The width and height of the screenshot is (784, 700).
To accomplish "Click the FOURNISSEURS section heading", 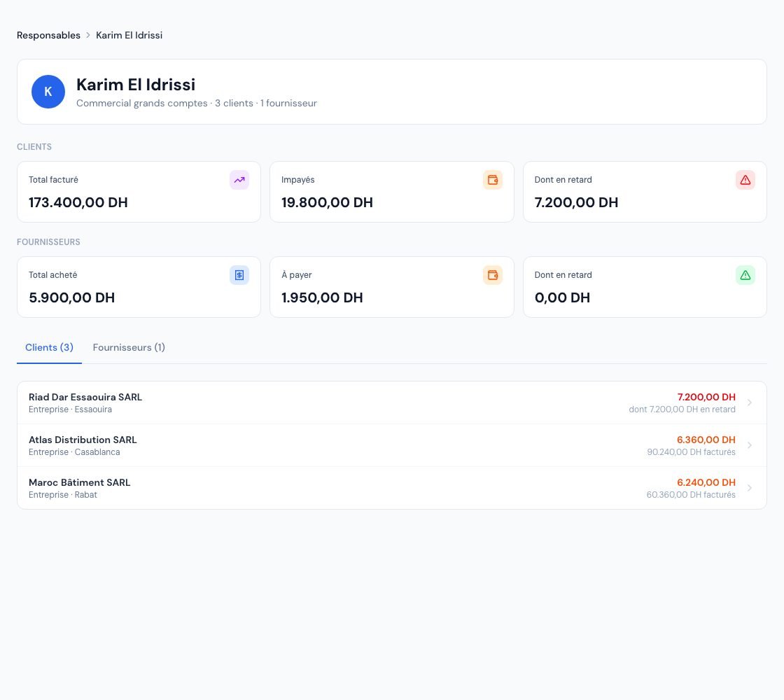I will click(48, 242).
